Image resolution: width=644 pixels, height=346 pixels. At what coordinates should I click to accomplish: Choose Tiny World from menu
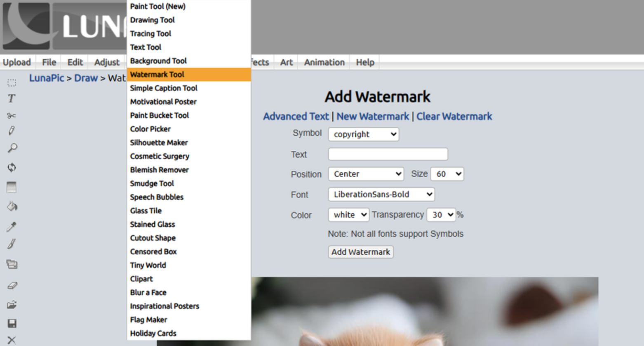(189, 265)
